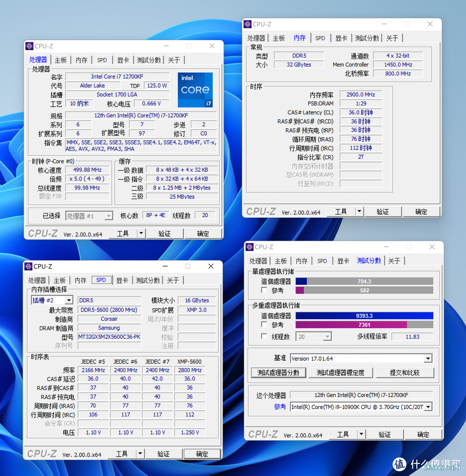The image size is (466, 476).
Task: Minimize the SPD CPU-Z window
Action: click(x=165, y=266)
